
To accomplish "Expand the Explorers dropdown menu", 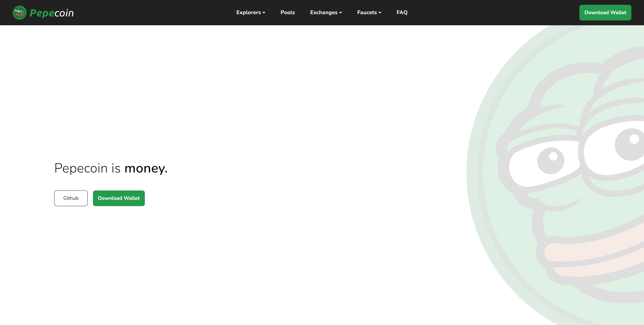I will [251, 12].
